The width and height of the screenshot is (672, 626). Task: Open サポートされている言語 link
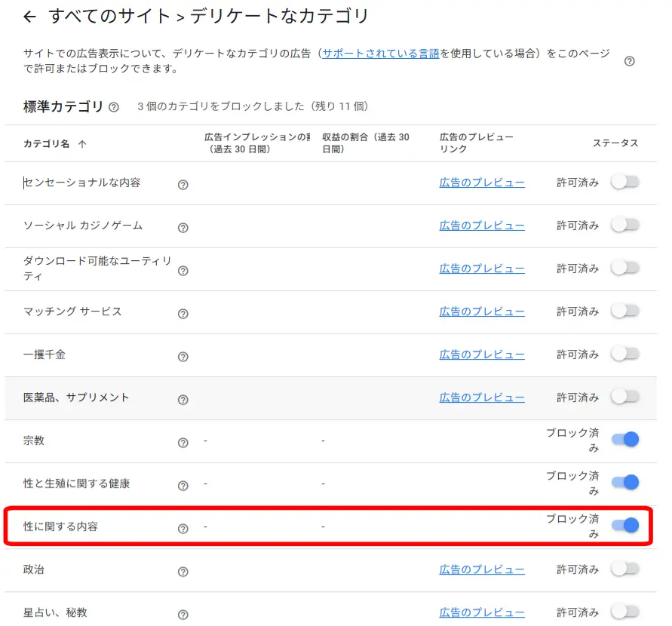pos(380,54)
